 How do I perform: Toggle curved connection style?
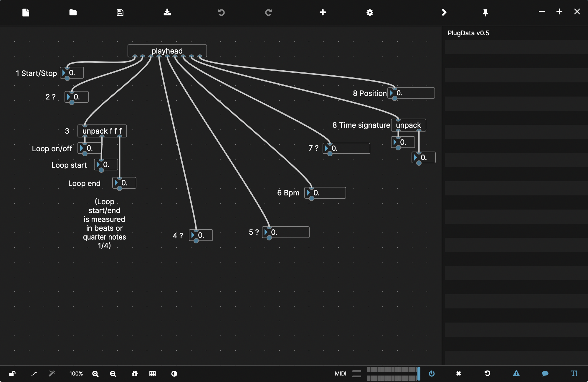coord(34,374)
